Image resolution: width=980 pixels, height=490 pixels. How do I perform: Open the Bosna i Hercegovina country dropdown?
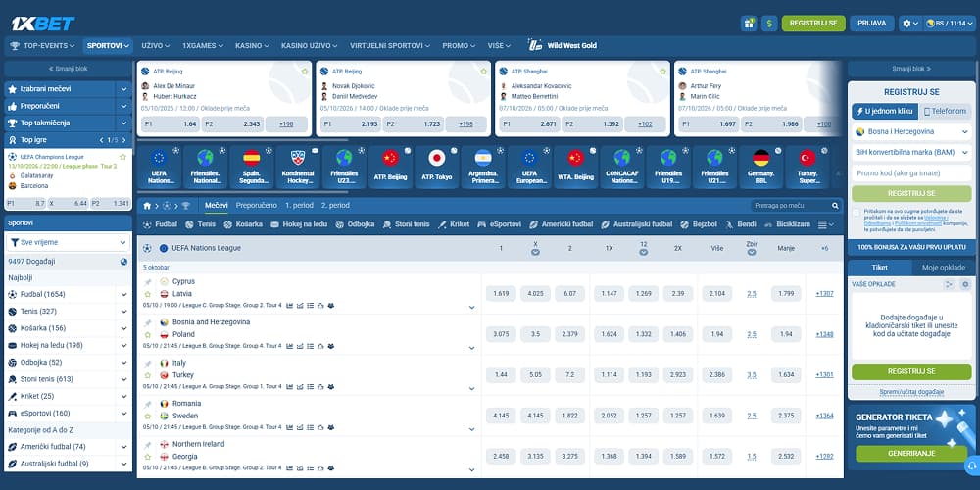(911, 132)
